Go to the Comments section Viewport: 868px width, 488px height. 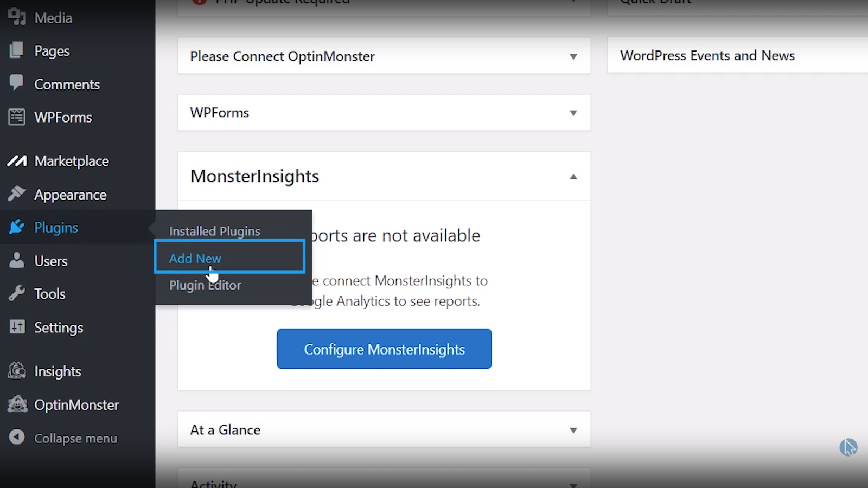pyautogui.click(x=67, y=85)
